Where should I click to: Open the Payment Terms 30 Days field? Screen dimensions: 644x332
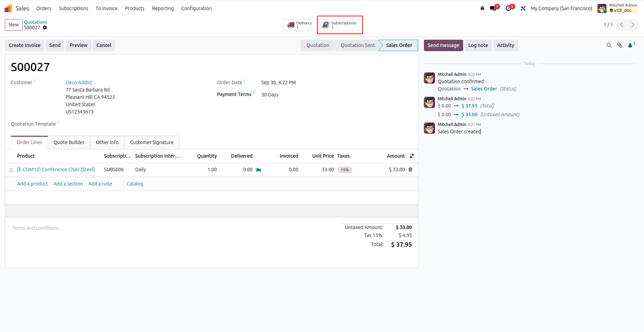[x=269, y=95]
